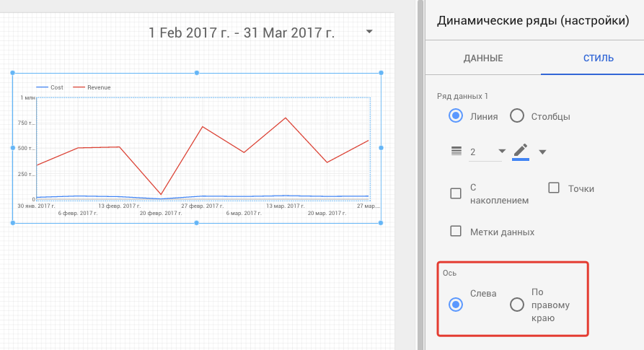The width and height of the screenshot is (644, 350).
Task: Enable the Точки checkbox
Action: click(x=554, y=188)
